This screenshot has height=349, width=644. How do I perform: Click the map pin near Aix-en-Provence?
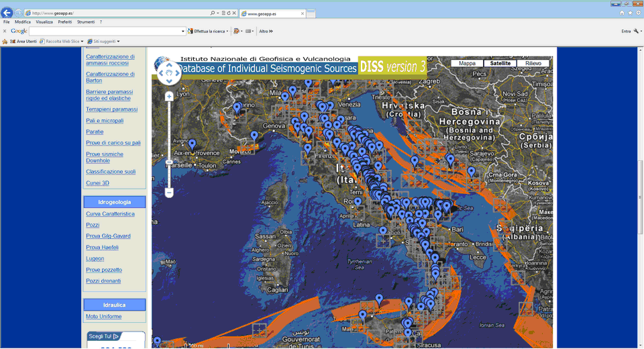point(192,144)
